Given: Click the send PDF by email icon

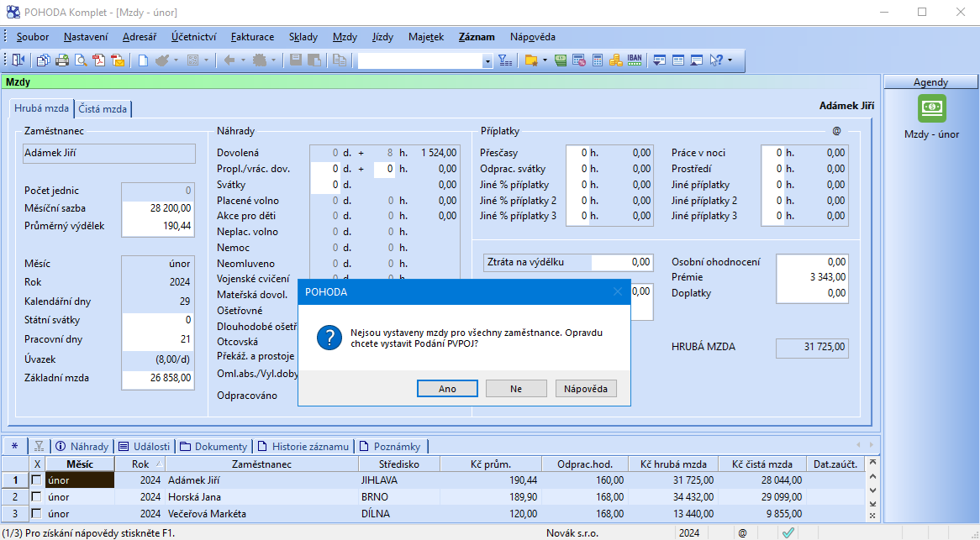Looking at the screenshot, I should (x=118, y=60).
